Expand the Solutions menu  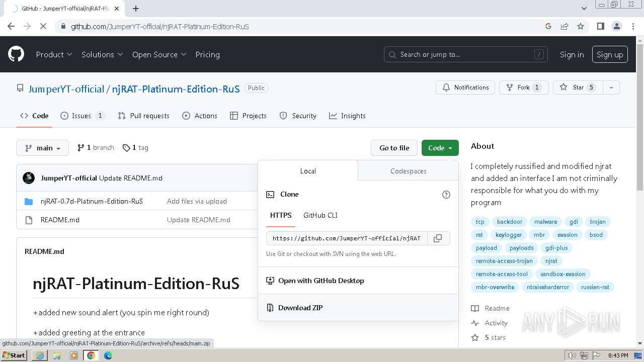(x=102, y=54)
